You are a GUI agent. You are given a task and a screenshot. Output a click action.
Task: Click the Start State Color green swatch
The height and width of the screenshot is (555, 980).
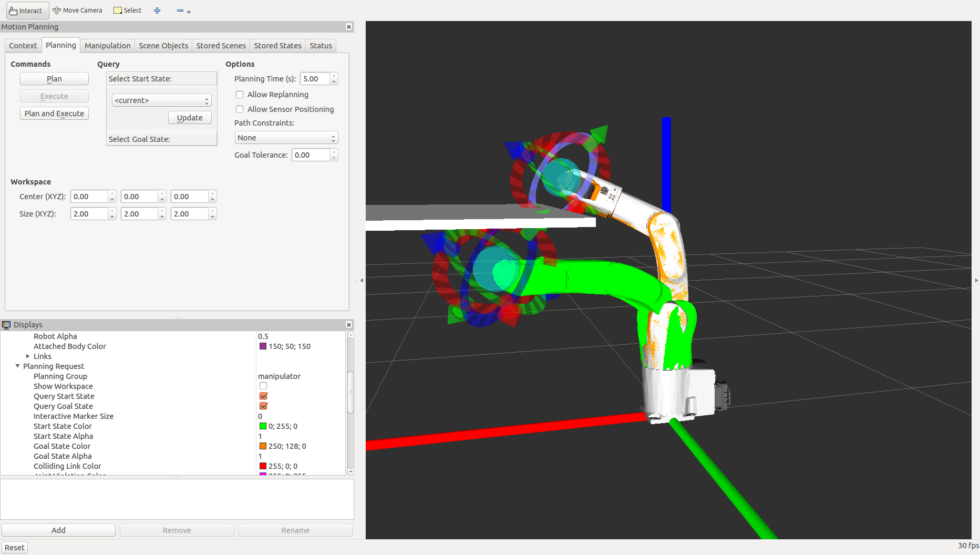click(x=263, y=426)
